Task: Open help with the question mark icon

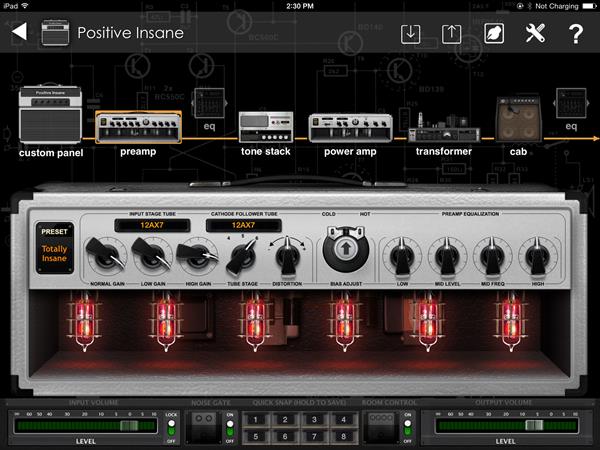Action: 576,34
